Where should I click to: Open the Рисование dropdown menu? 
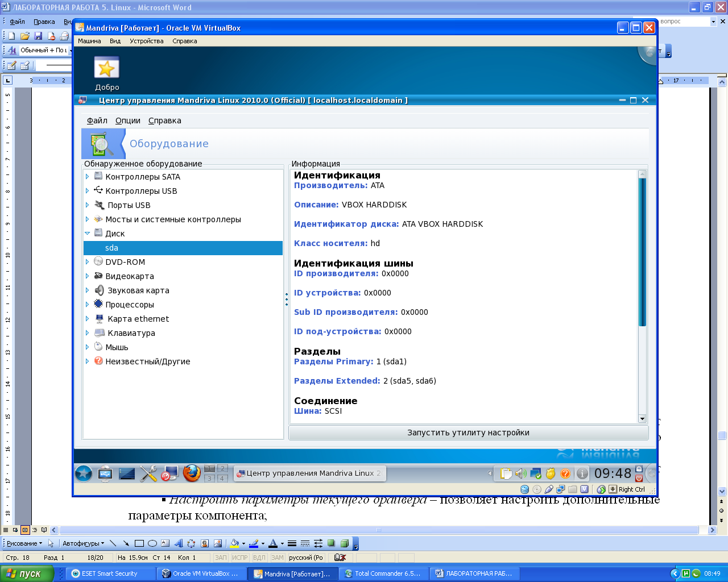[24, 543]
